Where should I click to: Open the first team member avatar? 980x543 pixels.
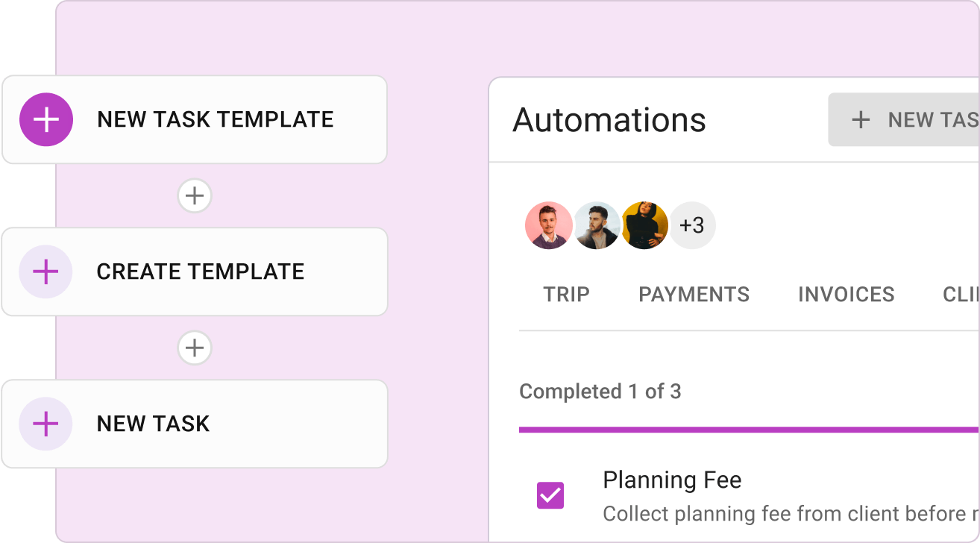pyautogui.click(x=550, y=225)
